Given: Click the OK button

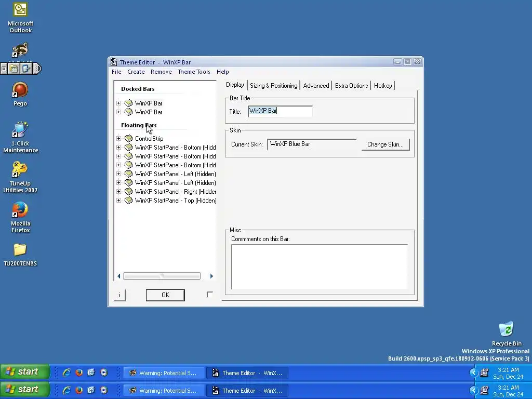Looking at the screenshot, I should 165,295.
